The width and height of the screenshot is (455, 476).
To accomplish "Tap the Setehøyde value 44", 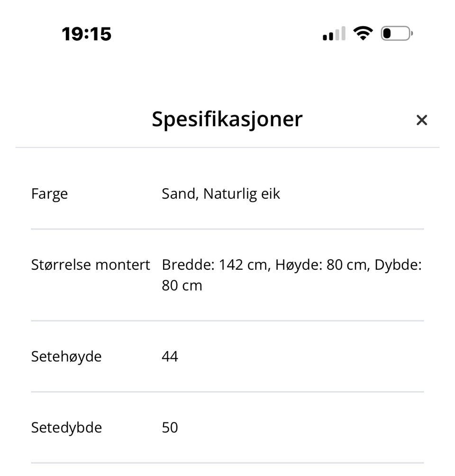I will click(170, 357).
